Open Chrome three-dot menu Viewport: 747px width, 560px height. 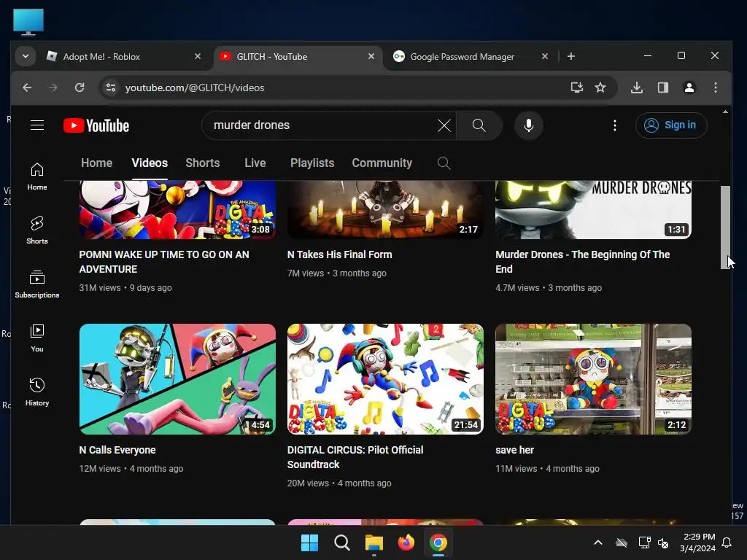pyautogui.click(x=716, y=87)
